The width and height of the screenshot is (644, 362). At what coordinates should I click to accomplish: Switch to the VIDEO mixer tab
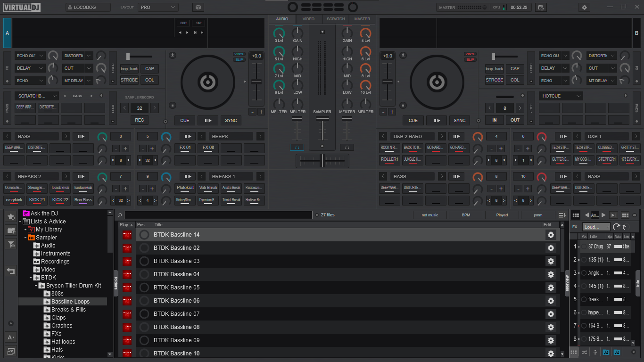[308, 19]
